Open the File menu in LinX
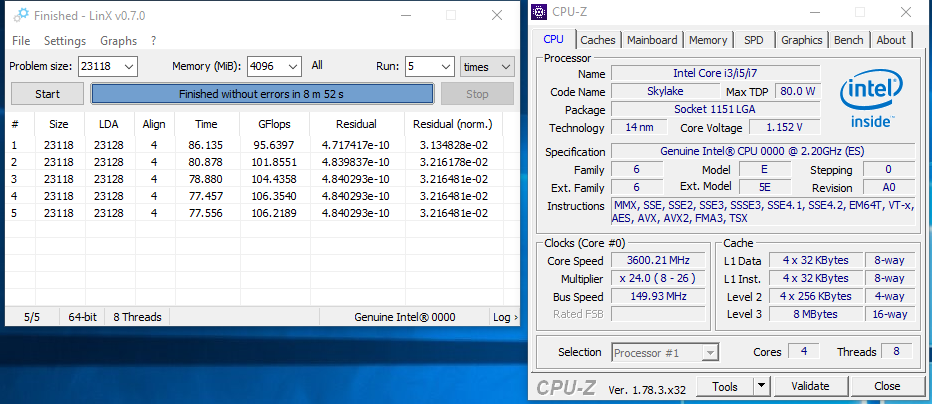 click(21, 40)
